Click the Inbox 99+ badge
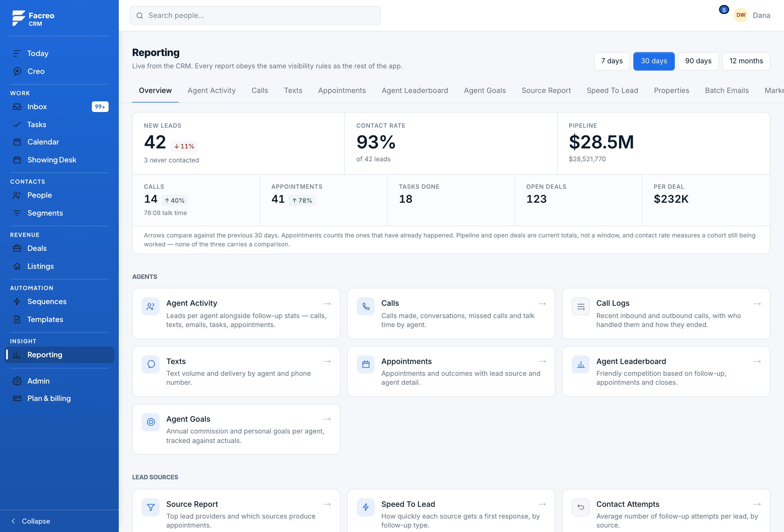The height and width of the screenshot is (532, 784). tap(100, 107)
